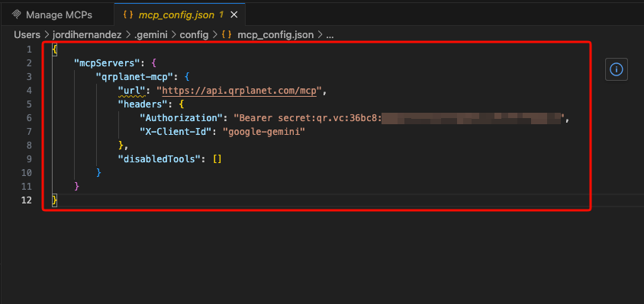Click line number 4 in the gutter
Viewport: 644px width, 304px height.
tap(29, 90)
